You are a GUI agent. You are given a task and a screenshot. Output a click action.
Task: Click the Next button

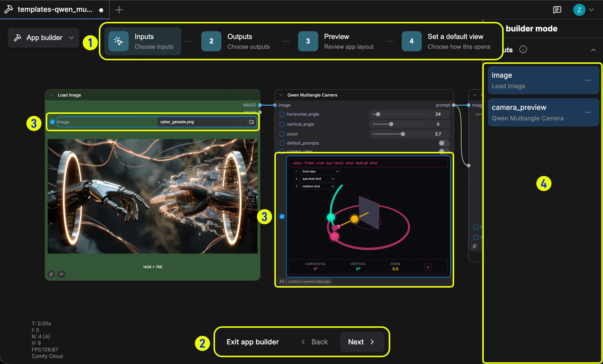362,342
